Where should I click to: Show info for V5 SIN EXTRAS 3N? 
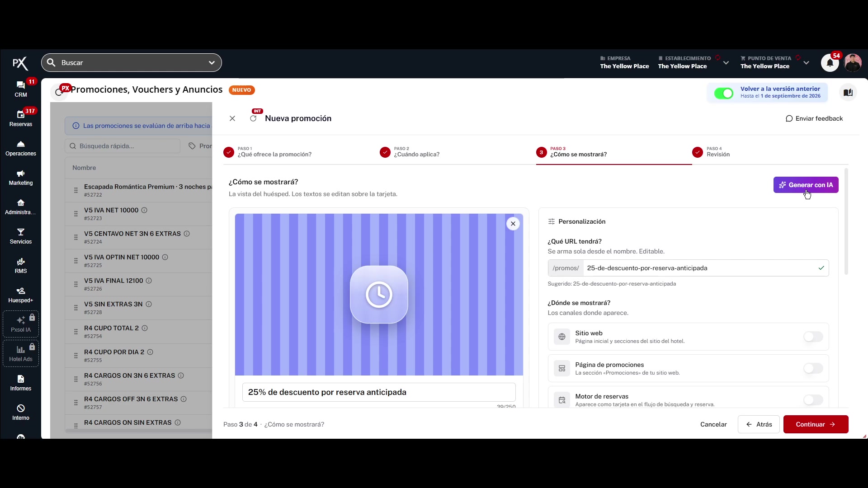pos(149,304)
